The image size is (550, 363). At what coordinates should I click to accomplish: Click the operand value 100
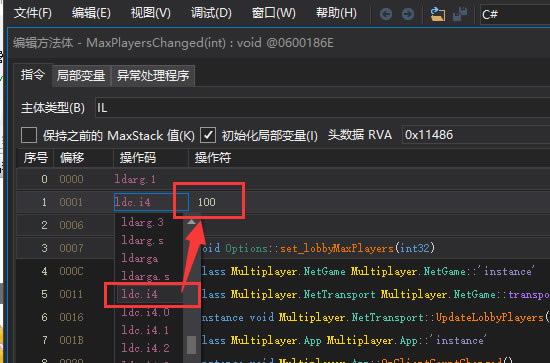coord(207,202)
